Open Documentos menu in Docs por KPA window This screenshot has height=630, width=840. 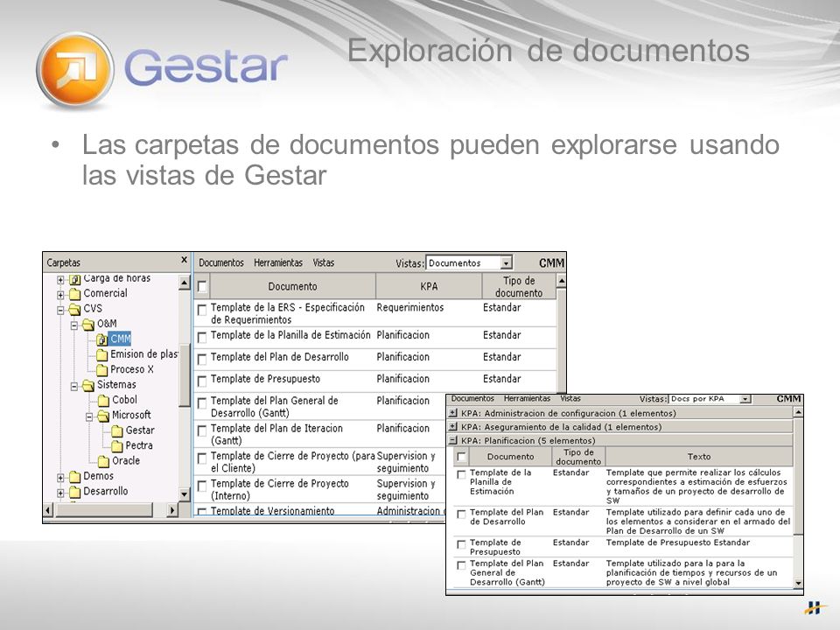tap(472, 399)
